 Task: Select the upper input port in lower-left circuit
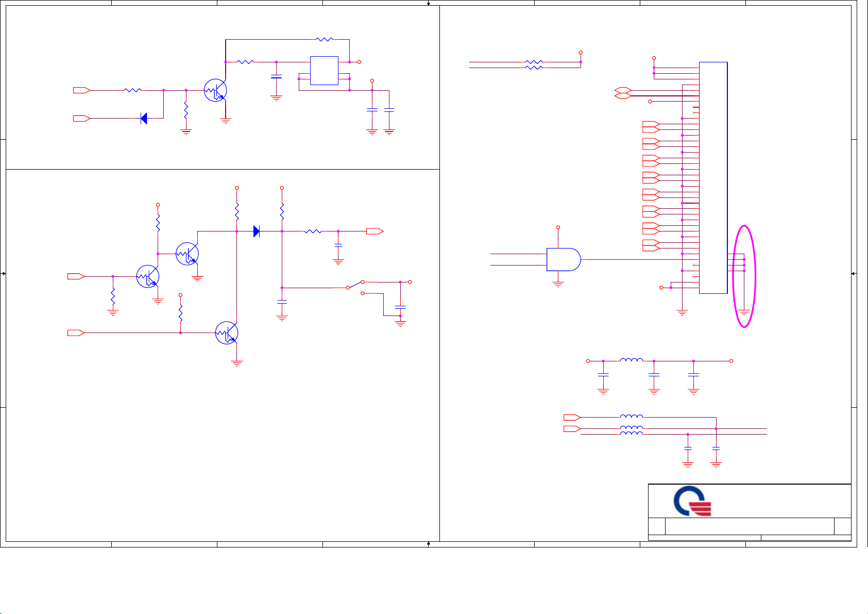click(76, 276)
